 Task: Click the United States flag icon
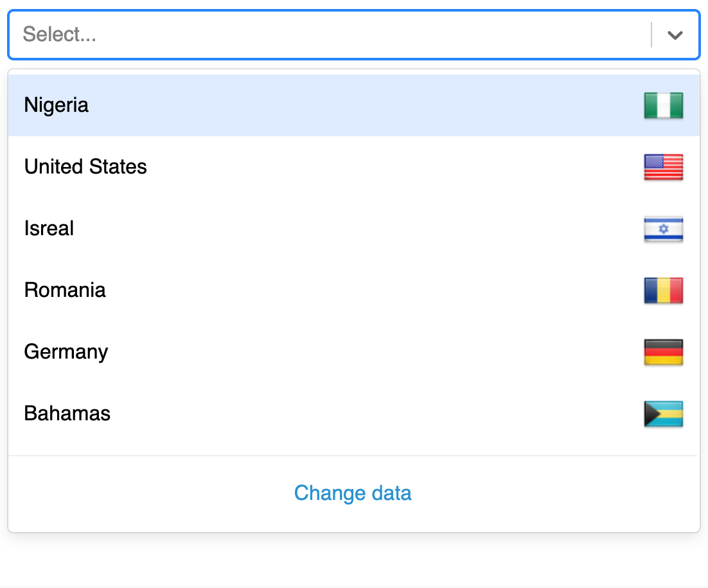(663, 167)
